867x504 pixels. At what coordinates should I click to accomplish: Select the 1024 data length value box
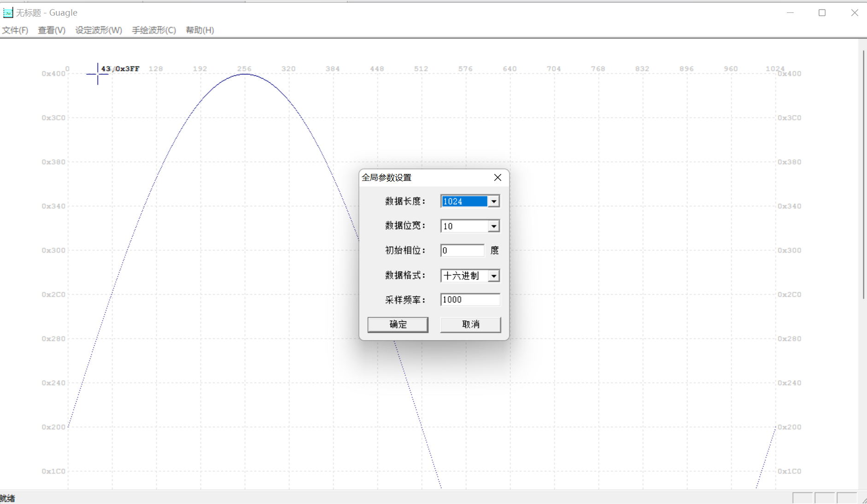464,201
